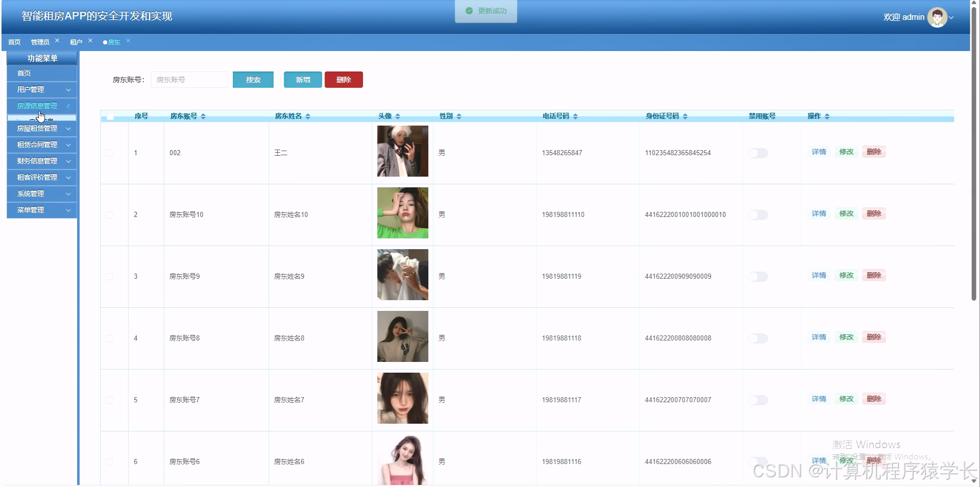Expand the 租客评价管理 menu chevron
980x487 pixels.
point(68,178)
